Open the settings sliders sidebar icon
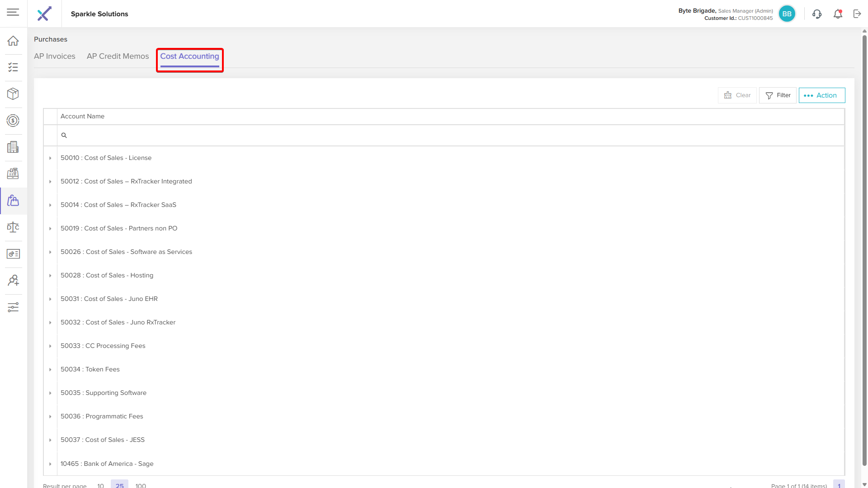Screen dimensions: 868x488 13,307
